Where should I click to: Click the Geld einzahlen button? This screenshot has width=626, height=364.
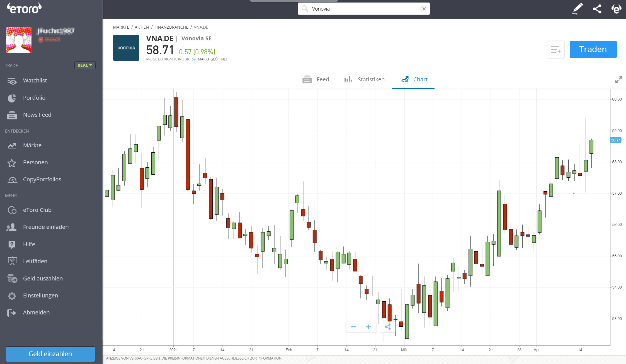tap(50, 354)
